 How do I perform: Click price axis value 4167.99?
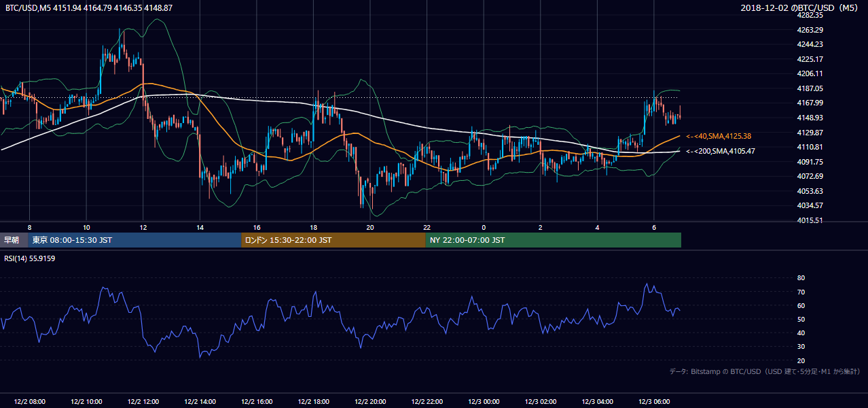click(810, 103)
